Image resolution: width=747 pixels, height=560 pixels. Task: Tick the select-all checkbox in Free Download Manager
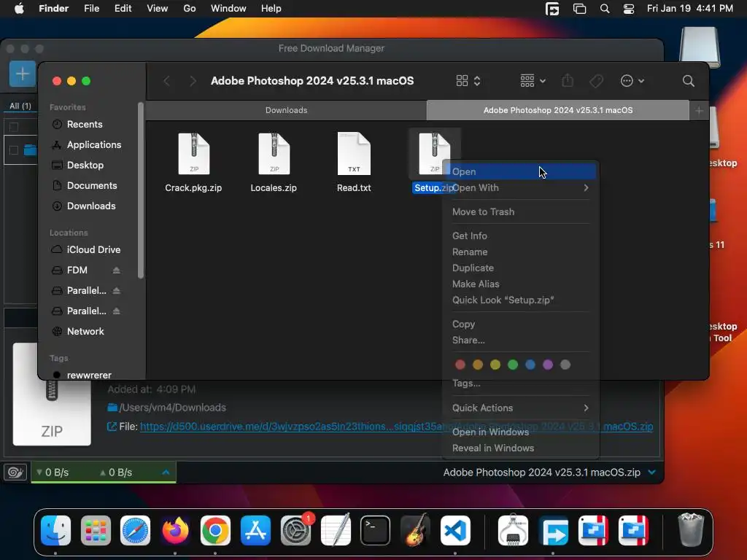(14, 127)
